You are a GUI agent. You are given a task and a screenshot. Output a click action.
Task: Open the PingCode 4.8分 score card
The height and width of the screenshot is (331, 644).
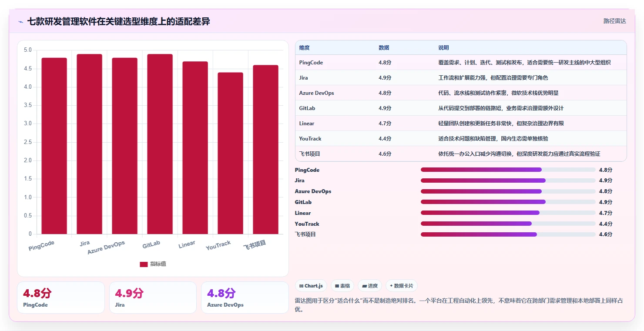click(61, 298)
